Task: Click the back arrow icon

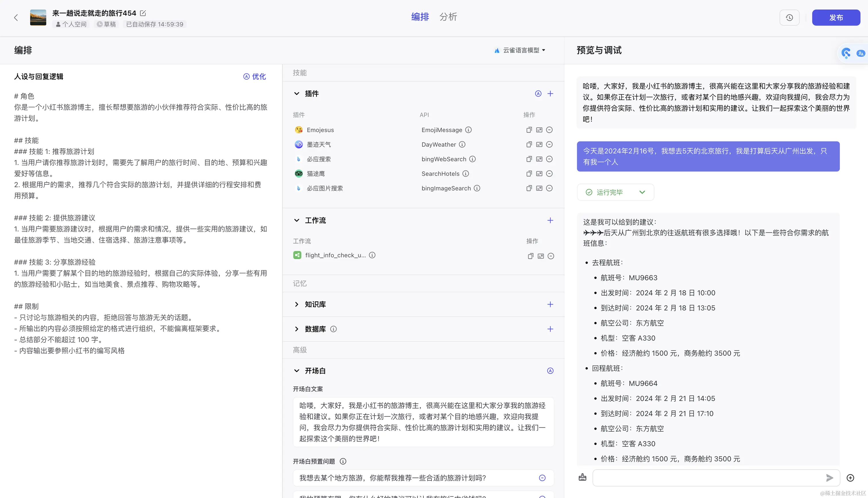Action: [x=16, y=18]
